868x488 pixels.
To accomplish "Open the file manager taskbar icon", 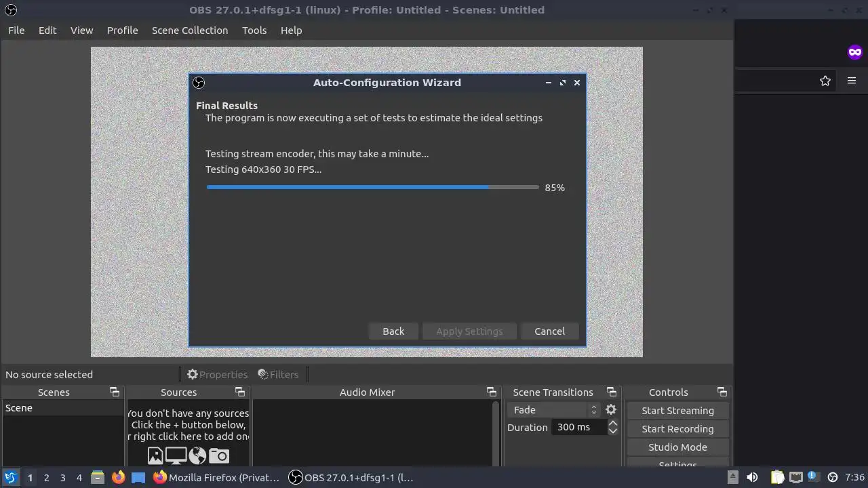I will (x=98, y=477).
